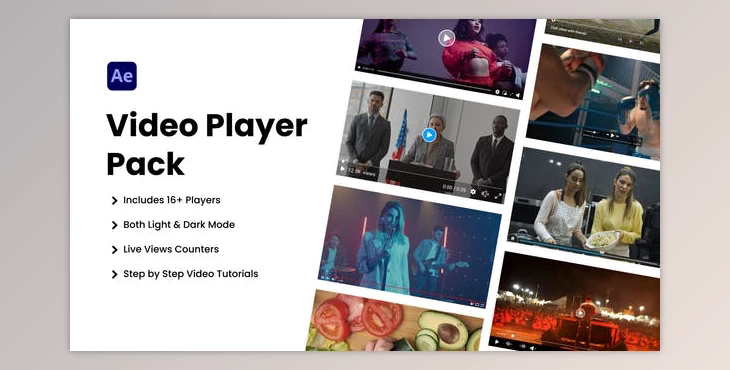Click the 12.5K views counter
Image resolution: width=730 pixels, height=370 pixels.
point(362,172)
